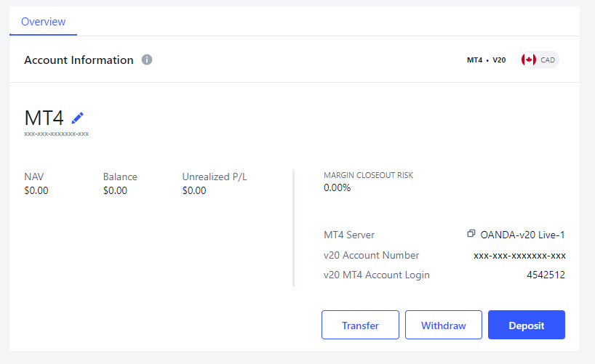The width and height of the screenshot is (595, 364).
Task: Click the pencil icon to rename MT4
Action: [78, 118]
